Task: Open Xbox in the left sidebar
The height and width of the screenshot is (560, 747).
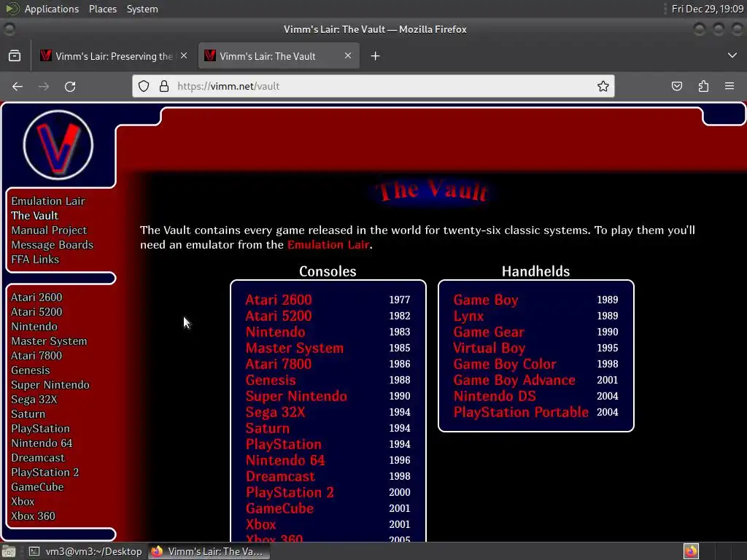Action: coord(23,502)
